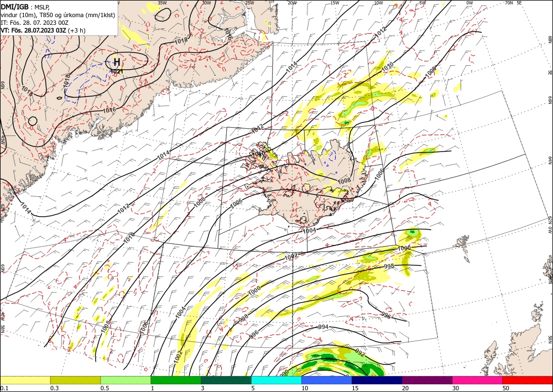Image resolution: width=553 pixels, height=392 pixels.
Task: Click the 5W longitude label at the top
Action: (422, 3)
